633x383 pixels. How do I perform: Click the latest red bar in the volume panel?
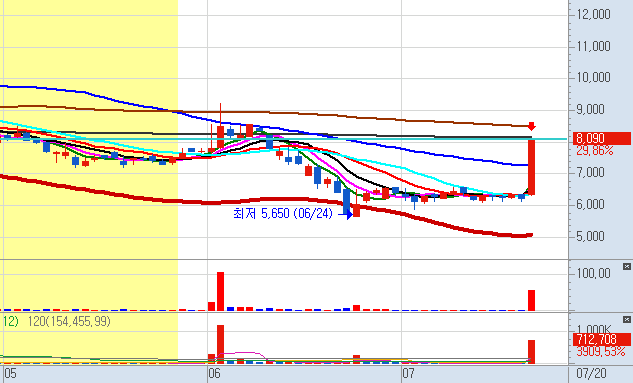[x=532, y=352]
